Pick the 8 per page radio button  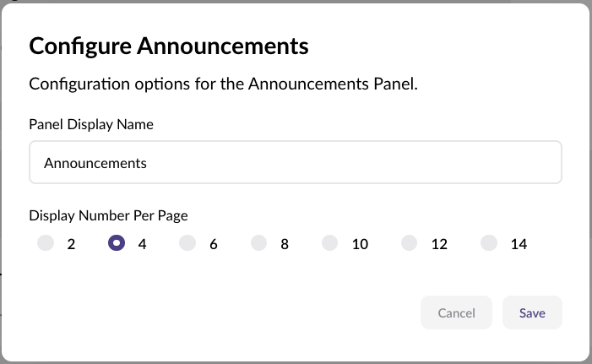259,243
